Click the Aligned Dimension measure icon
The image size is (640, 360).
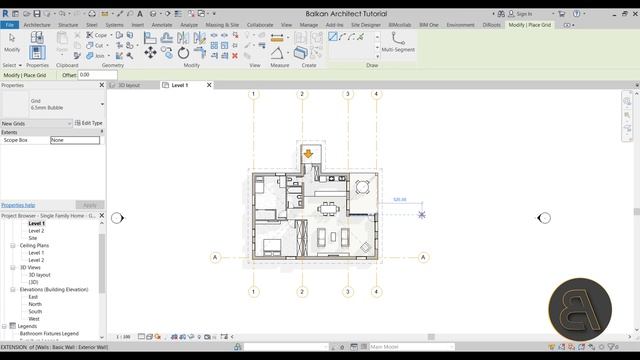pos(277,38)
